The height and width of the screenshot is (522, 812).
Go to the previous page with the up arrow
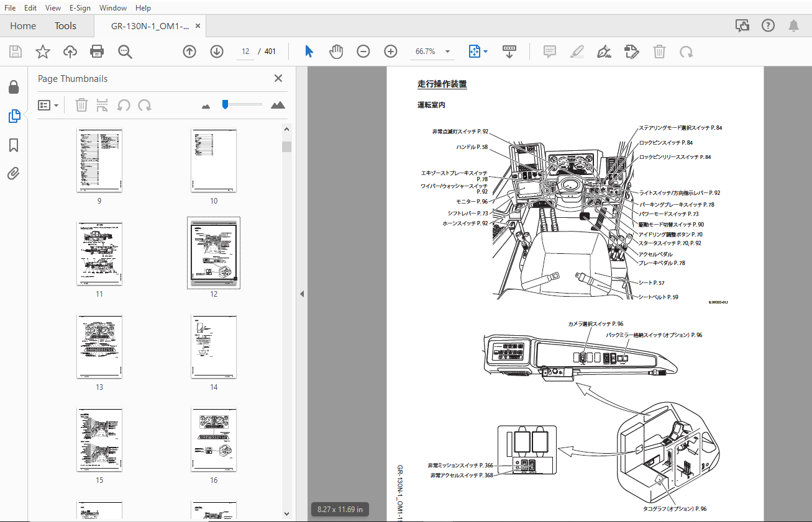click(x=189, y=52)
